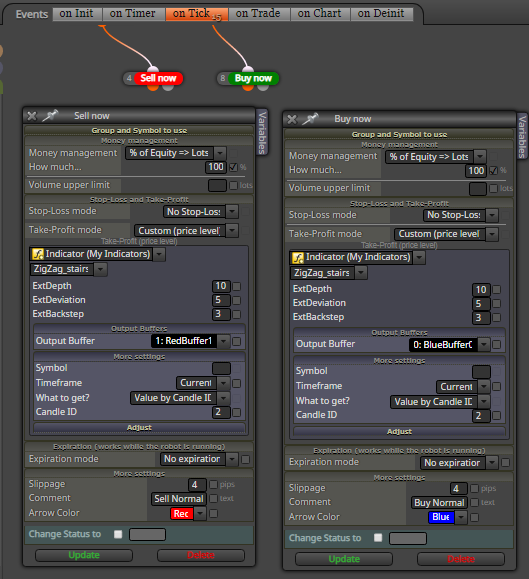
Task: Click Slippage value field in Buy now
Action: click(459, 489)
